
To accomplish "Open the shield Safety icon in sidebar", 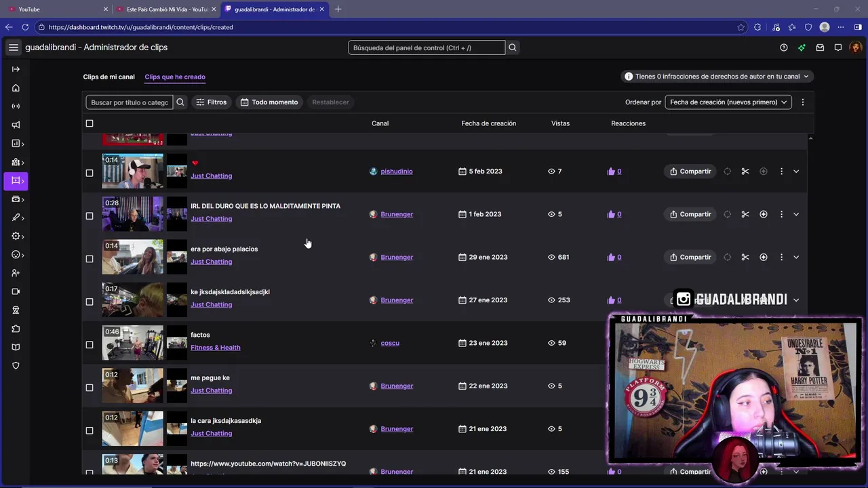I will click(x=16, y=365).
